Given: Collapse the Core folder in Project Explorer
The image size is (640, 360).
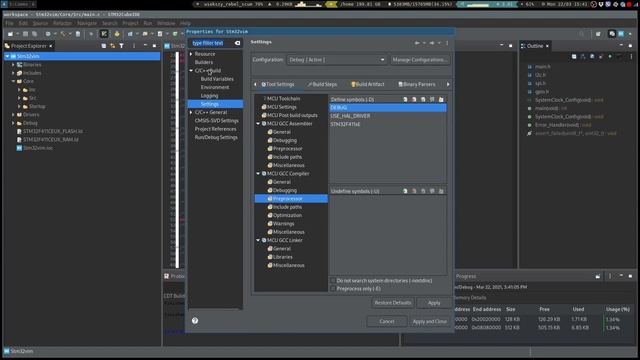Looking at the screenshot, I should pyautogui.click(x=13, y=81).
